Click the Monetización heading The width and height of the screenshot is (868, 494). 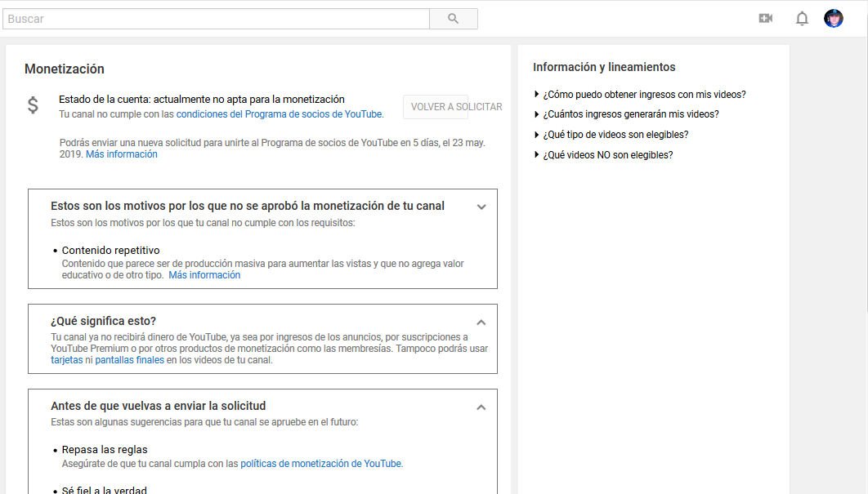[x=65, y=69]
